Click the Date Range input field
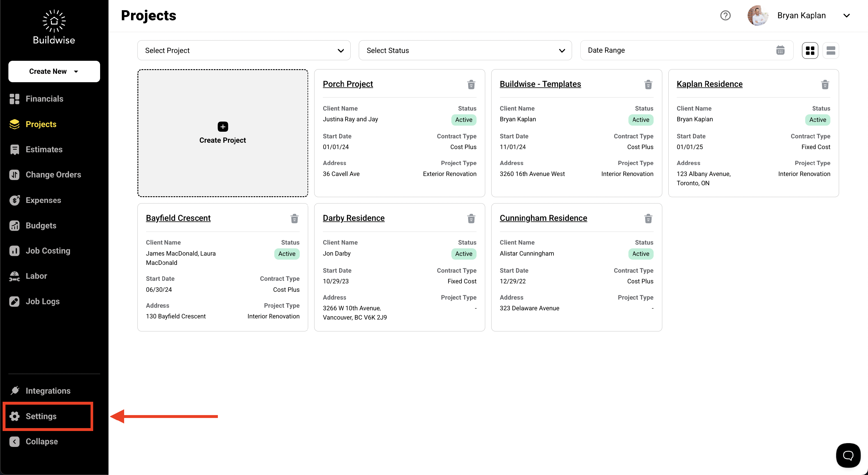Image resolution: width=868 pixels, height=475 pixels. tap(674, 50)
